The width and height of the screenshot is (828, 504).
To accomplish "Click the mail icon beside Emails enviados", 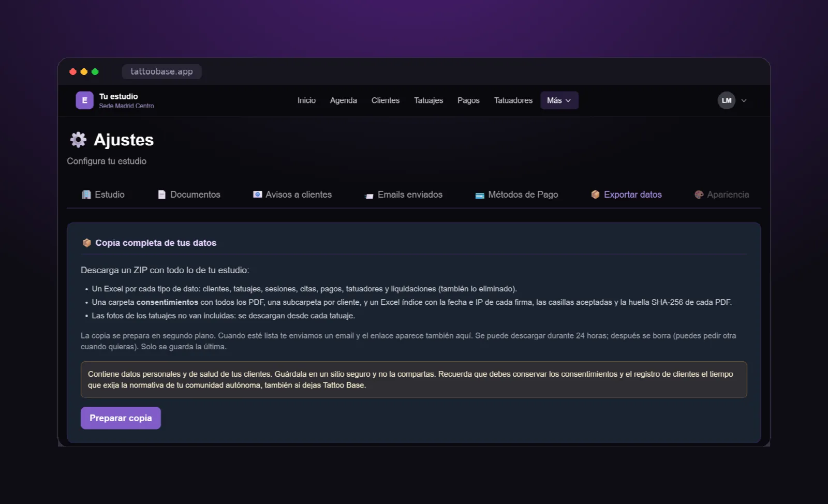I will [369, 196].
